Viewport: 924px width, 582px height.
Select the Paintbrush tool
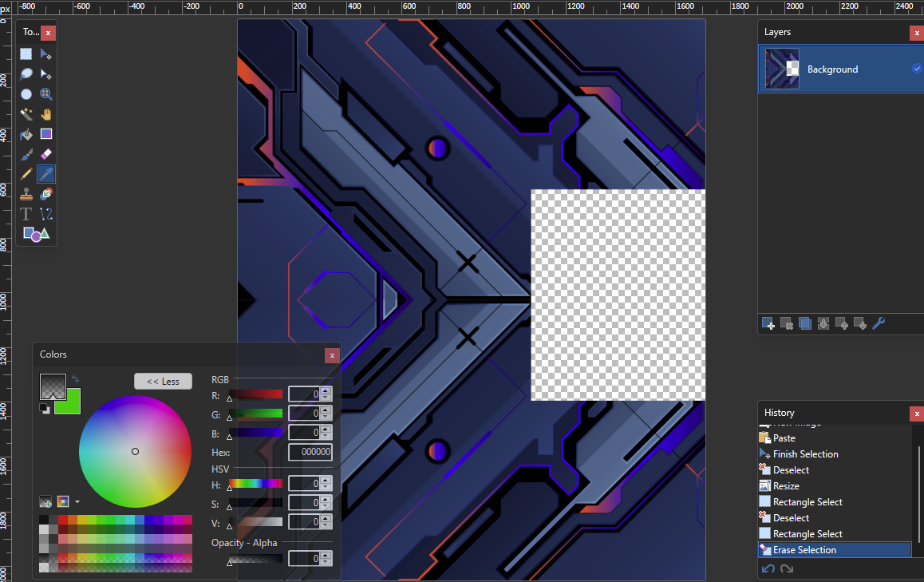click(26, 155)
